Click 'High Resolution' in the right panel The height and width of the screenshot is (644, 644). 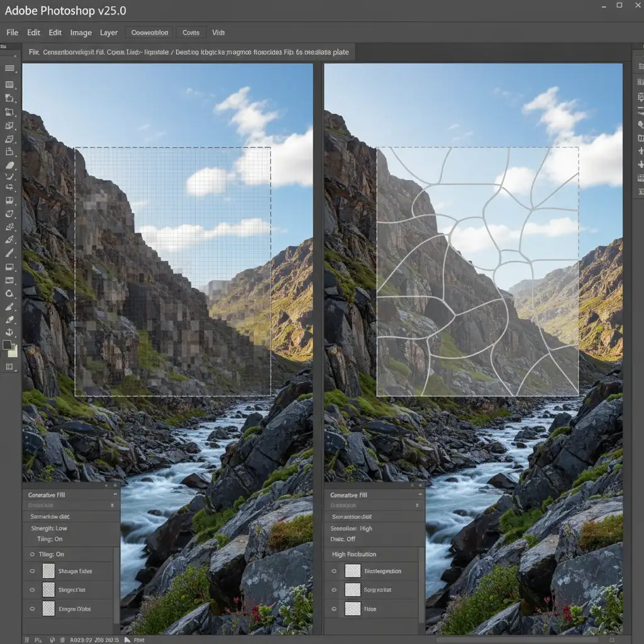click(353, 554)
